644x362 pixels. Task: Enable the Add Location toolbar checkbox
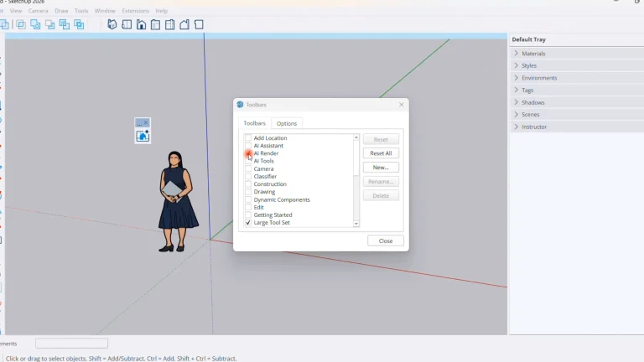(x=248, y=138)
